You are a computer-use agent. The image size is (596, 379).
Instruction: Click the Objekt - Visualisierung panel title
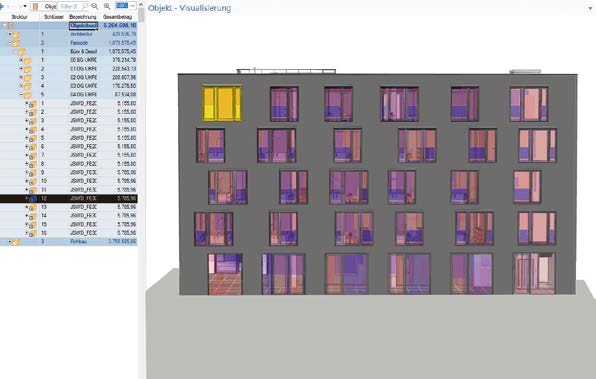189,8
